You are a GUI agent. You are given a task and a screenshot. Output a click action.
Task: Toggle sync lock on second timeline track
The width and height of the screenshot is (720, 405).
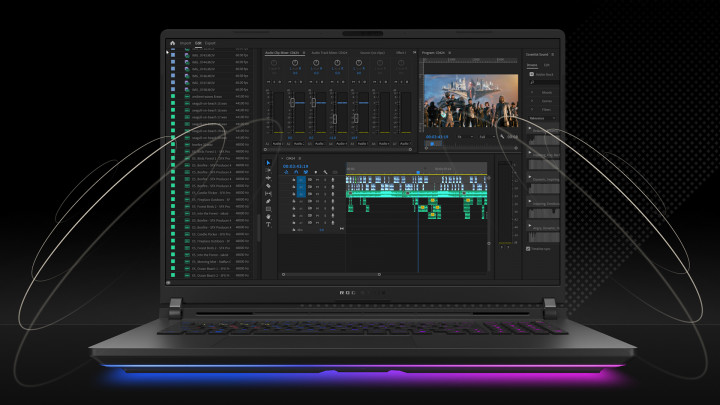coord(310,187)
